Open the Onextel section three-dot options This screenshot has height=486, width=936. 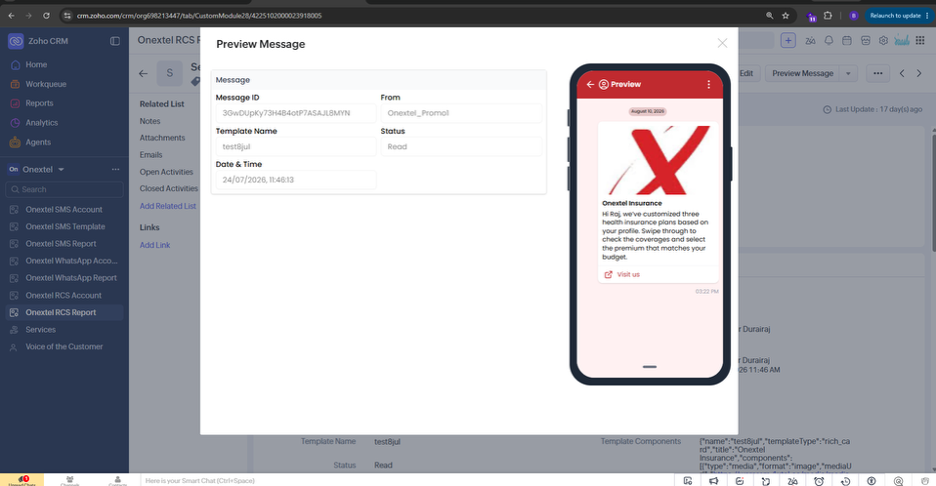115,170
